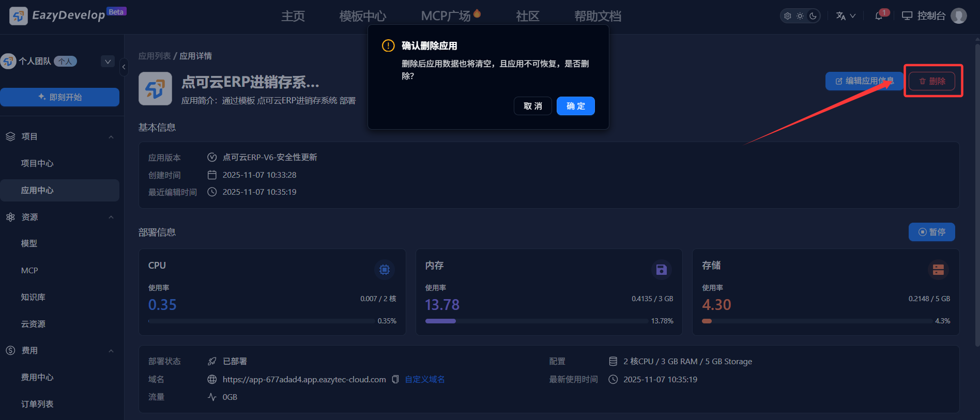Open MCP in sidebar
The width and height of the screenshot is (980, 420).
pyautogui.click(x=29, y=270)
